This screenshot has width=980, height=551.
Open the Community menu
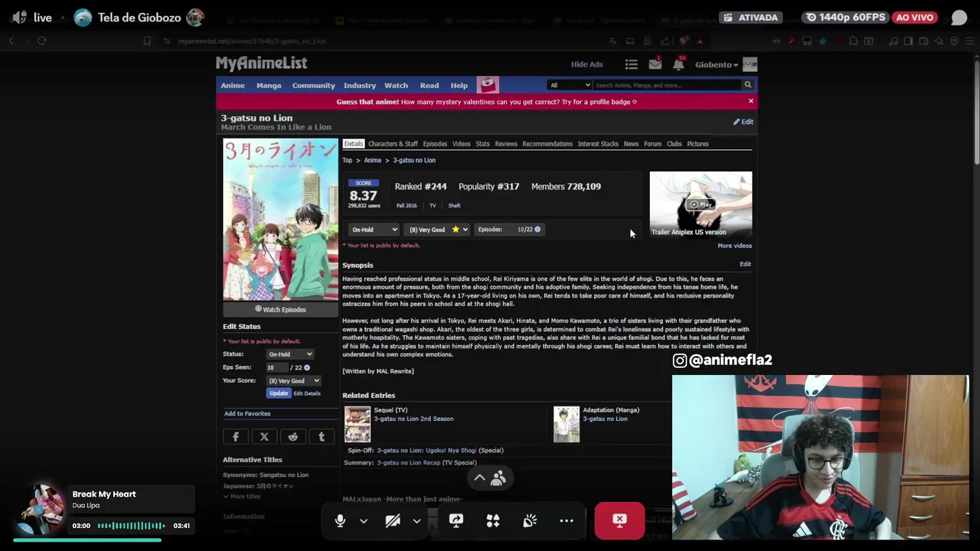pos(313,86)
